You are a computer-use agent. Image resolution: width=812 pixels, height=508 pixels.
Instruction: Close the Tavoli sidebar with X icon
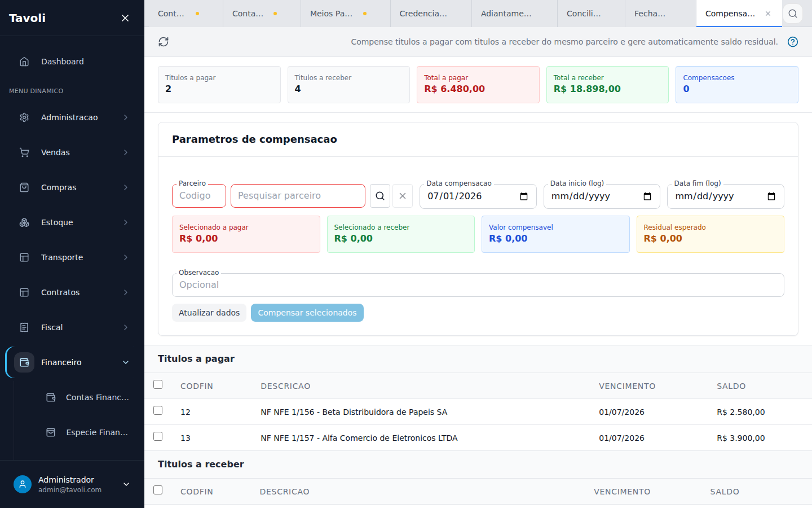125,18
